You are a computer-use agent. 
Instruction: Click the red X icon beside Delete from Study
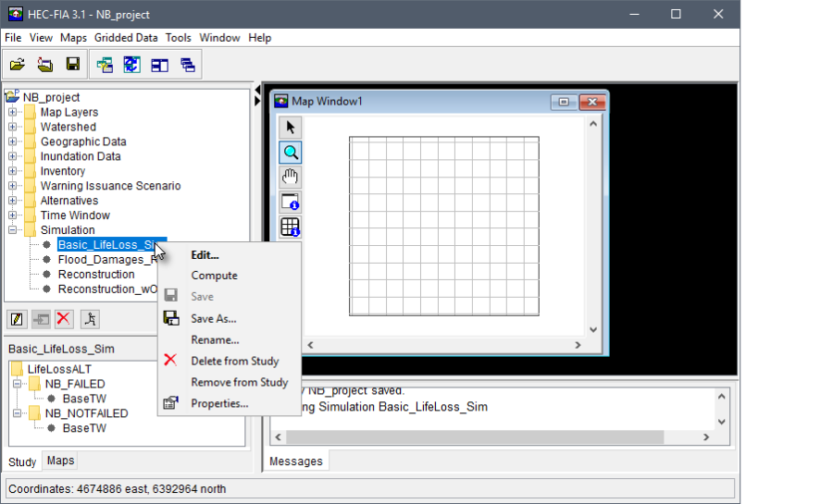coord(170,361)
